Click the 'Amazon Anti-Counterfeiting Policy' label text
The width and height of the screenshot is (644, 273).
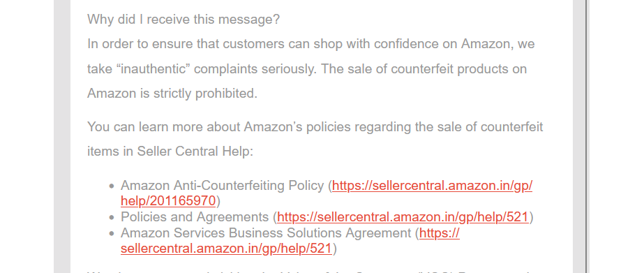point(222,186)
